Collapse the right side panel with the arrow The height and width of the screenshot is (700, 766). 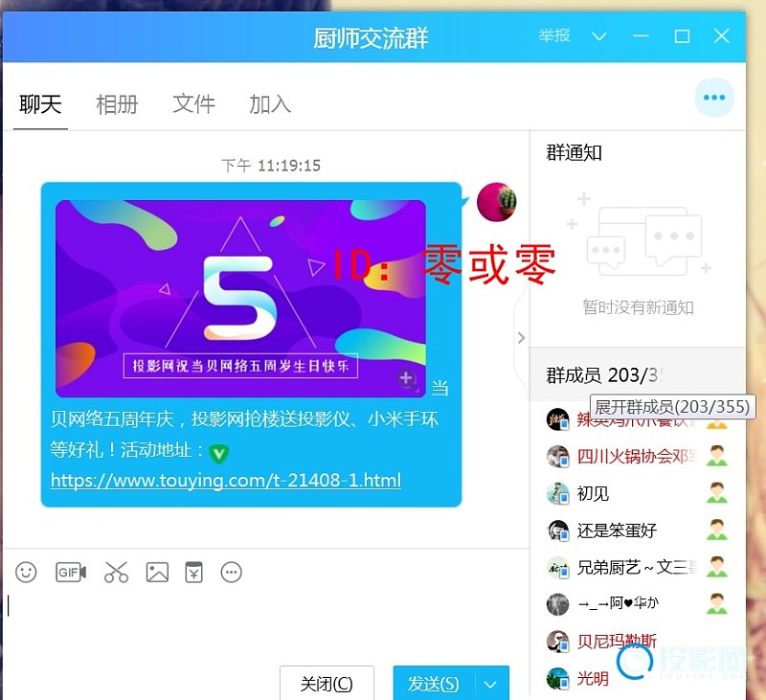click(521, 337)
